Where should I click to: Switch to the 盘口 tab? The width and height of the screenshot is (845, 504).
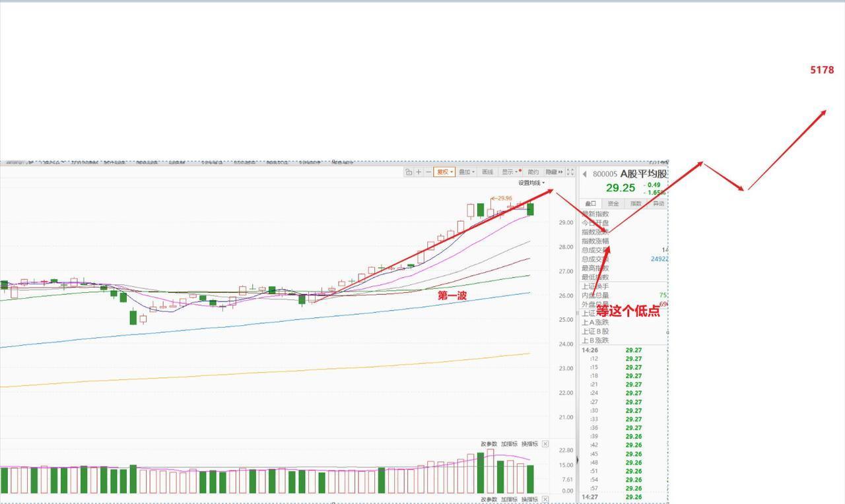tap(591, 204)
